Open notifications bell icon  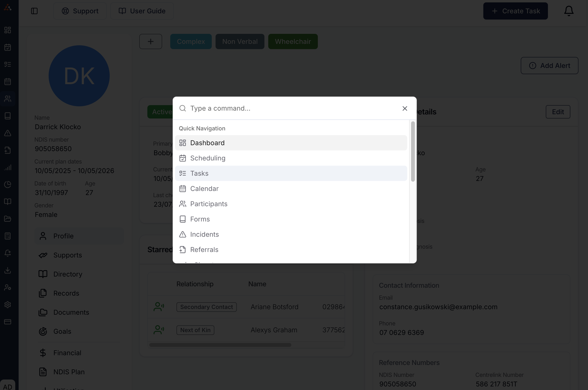click(569, 11)
